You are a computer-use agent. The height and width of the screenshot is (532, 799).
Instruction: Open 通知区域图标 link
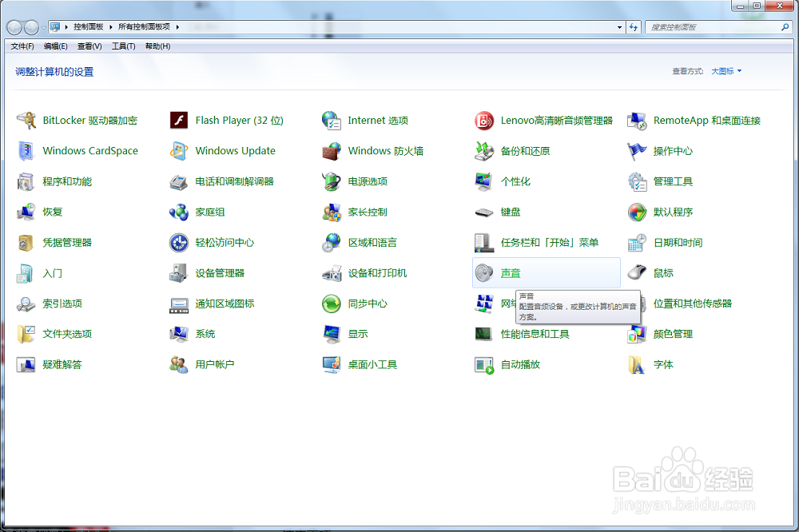click(x=225, y=304)
